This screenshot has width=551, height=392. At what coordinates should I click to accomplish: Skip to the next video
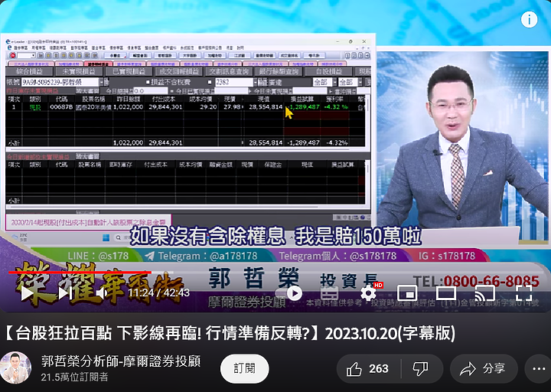[x=66, y=293]
